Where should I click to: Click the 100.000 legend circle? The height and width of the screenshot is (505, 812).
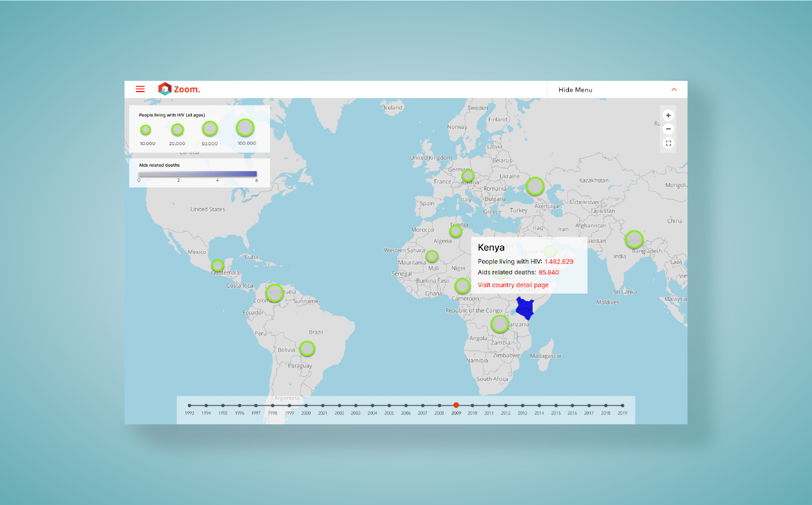point(245,128)
